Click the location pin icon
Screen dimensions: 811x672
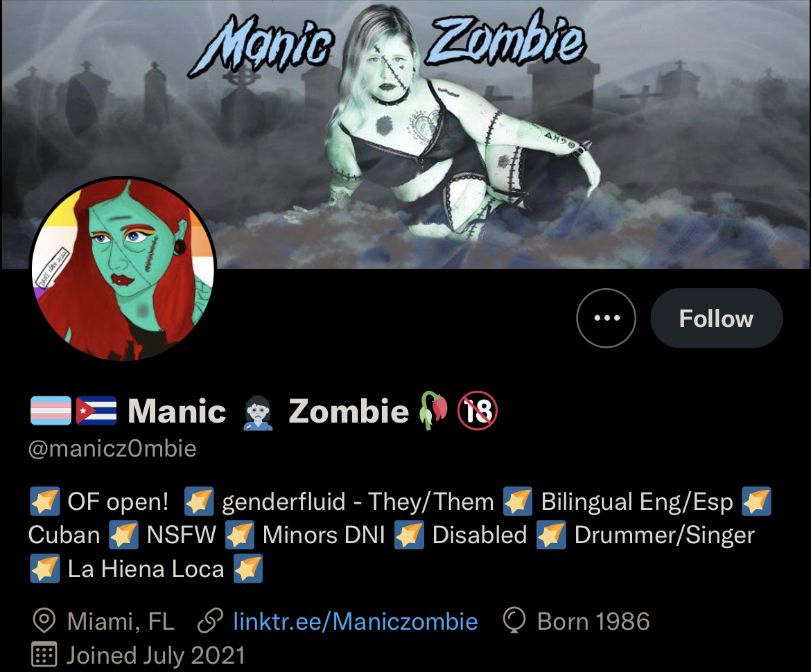point(44,621)
